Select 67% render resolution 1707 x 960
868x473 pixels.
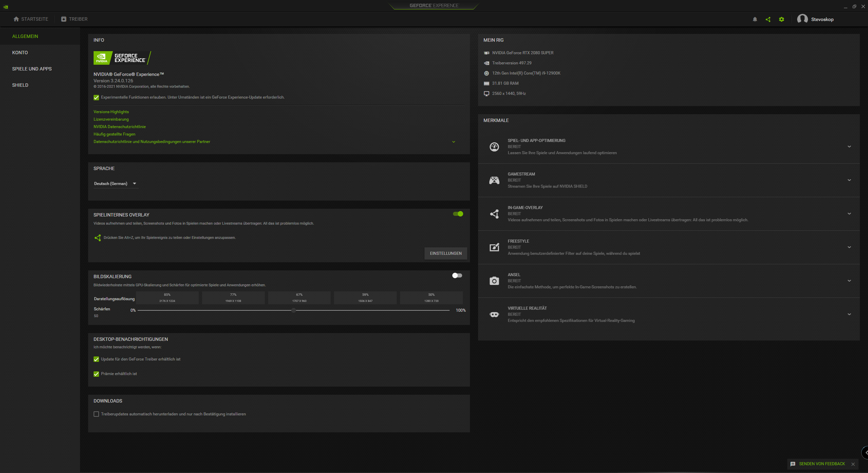tap(299, 298)
